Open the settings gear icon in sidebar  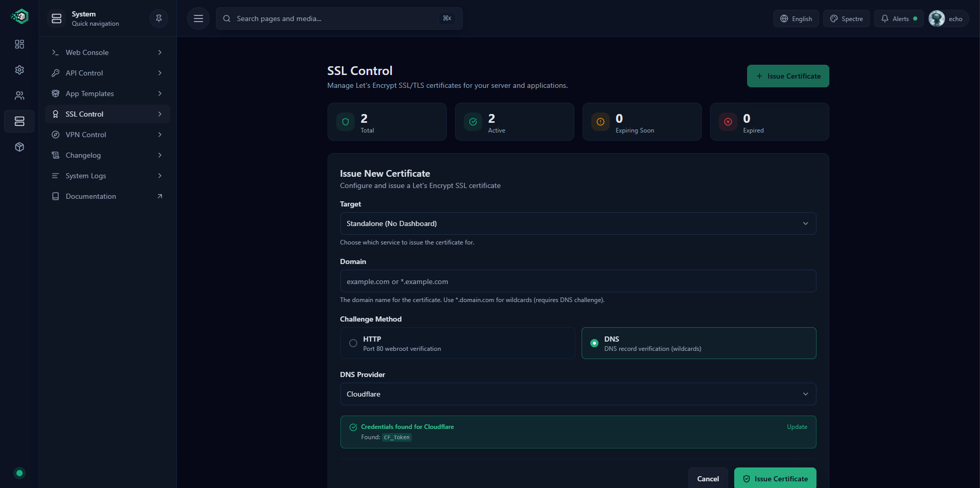pyautogui.click(x=19, y=70)
